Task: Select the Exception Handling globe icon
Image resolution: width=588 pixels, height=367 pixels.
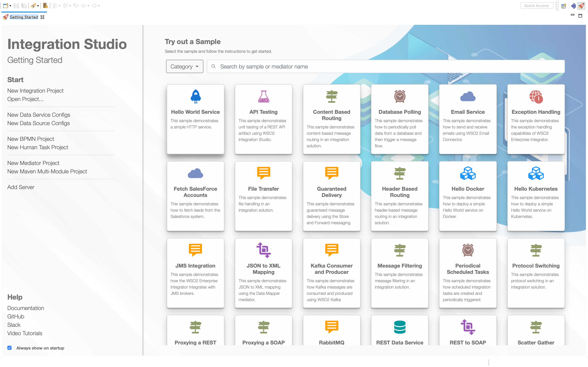Action: (x=535, y=96)
